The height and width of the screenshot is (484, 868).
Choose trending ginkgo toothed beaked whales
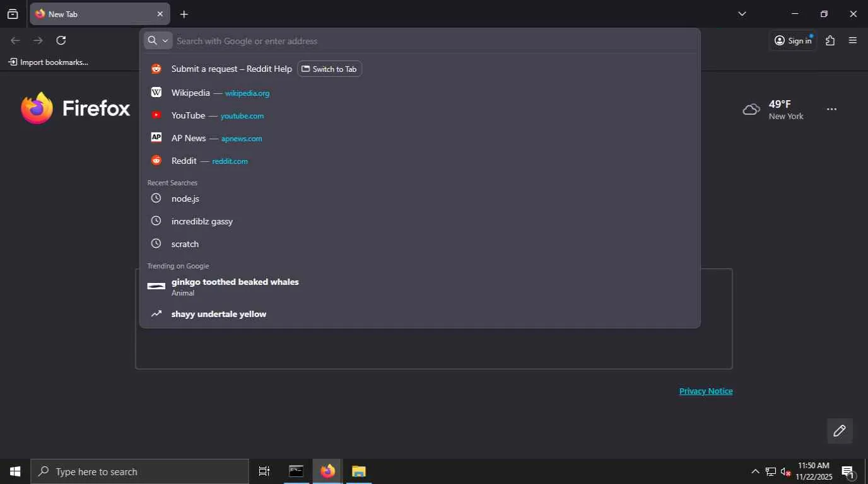419,287
